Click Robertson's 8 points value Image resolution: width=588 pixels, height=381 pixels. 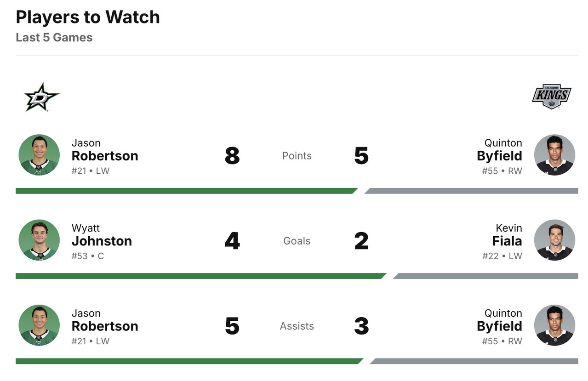pyautogui.click(x=232, y=156)
